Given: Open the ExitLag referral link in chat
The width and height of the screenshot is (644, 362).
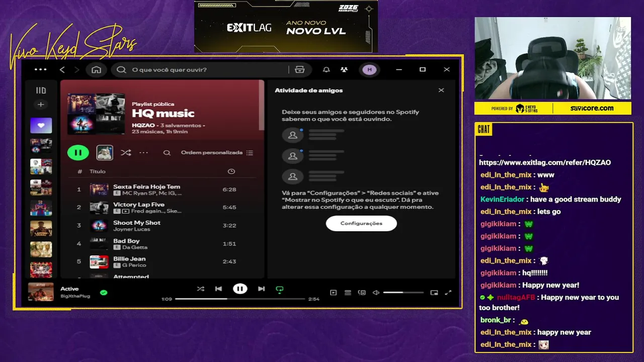Looking at the screenshot, I should pyautogui.click(x=545, y=162).
